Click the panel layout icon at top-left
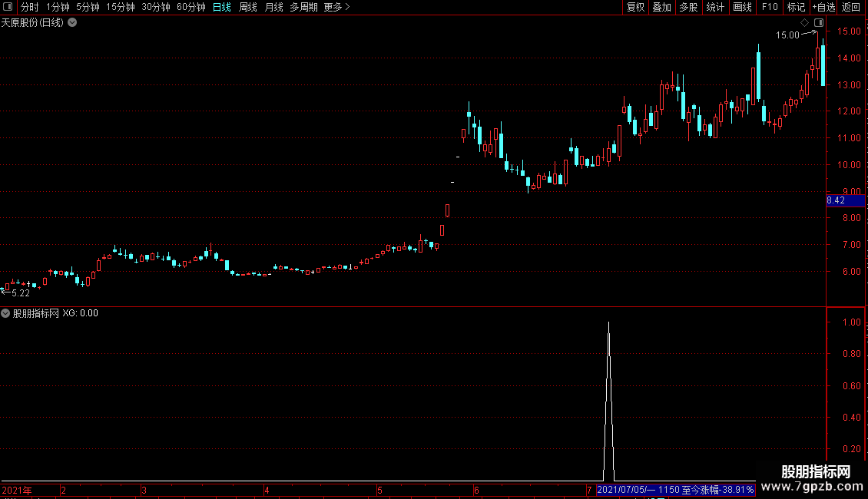 pyautogui.click(x=8, y=7)
